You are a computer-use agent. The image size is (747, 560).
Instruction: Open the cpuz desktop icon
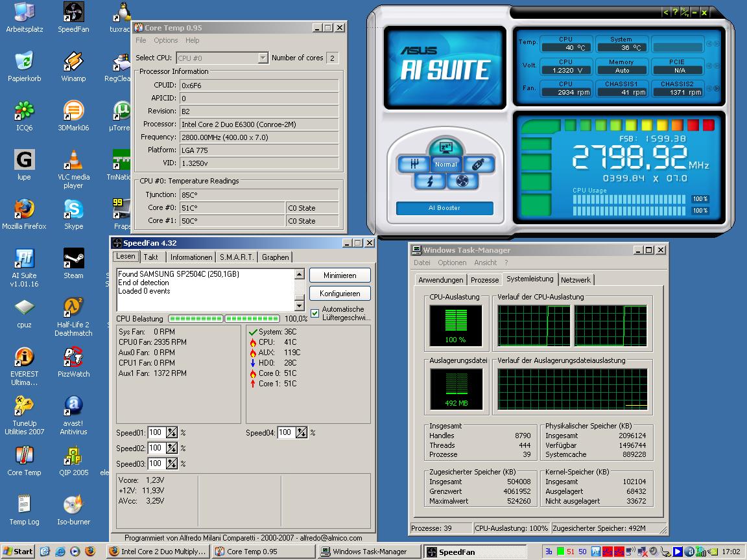(24, 313)
